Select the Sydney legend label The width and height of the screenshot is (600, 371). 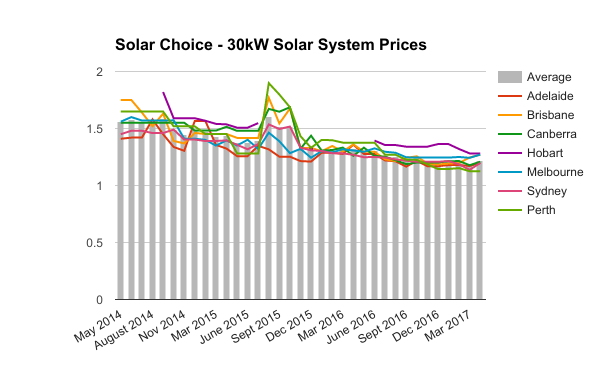coord(547,191)
